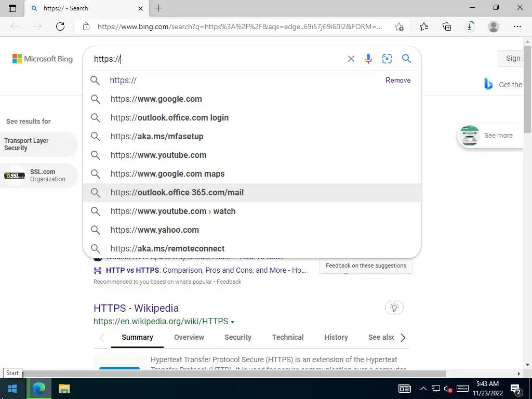Switch to the History tab
This screenshot has height=399, width=532.
point(336,337)
